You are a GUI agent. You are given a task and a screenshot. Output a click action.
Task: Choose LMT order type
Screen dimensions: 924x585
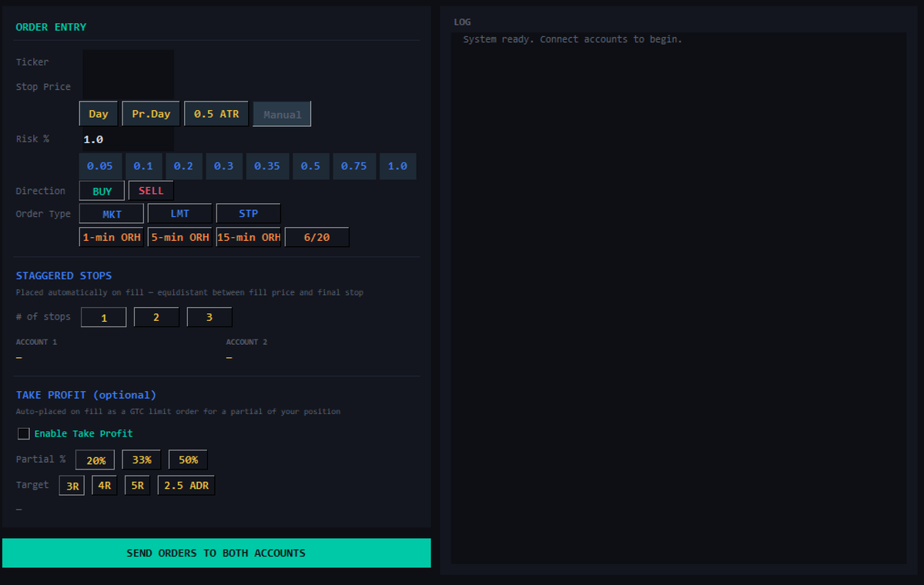(x=180, y=214)
